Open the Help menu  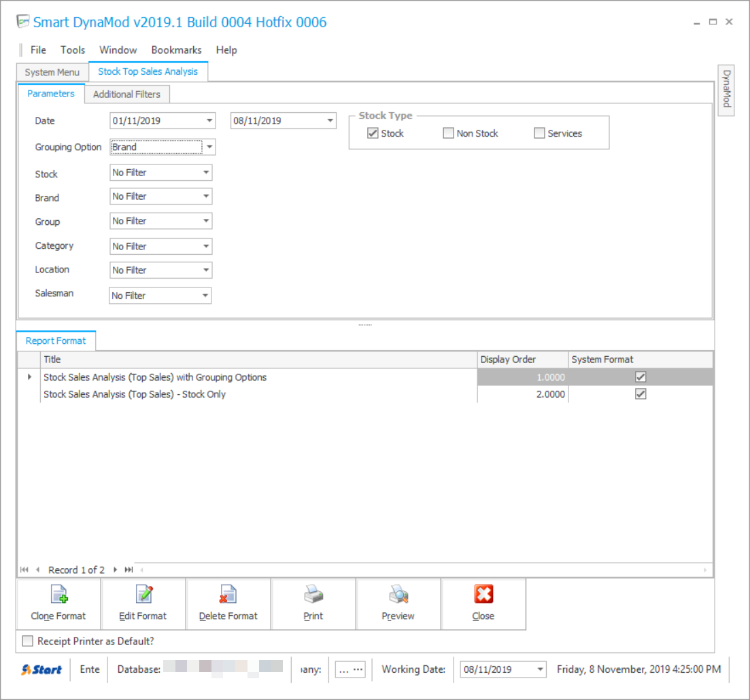click(226, 50)
